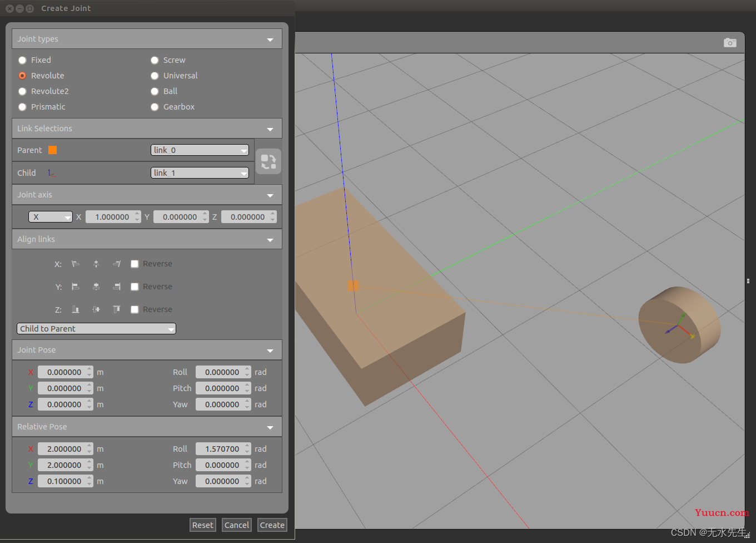Select the Prismatic joint type
The width and height of the screenshot is (756, 543).
click(22, 107)
